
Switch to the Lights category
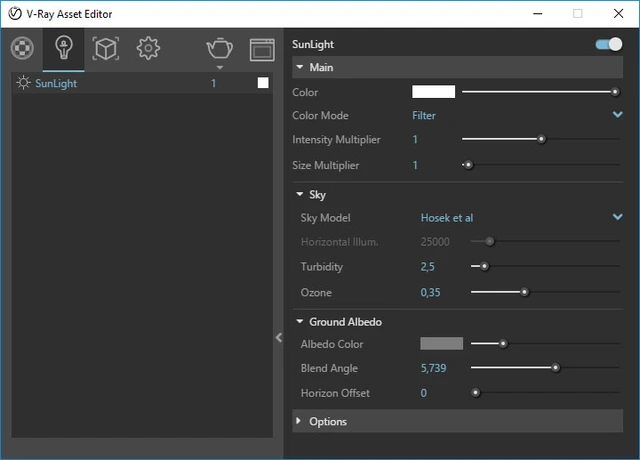coord(63,48)
